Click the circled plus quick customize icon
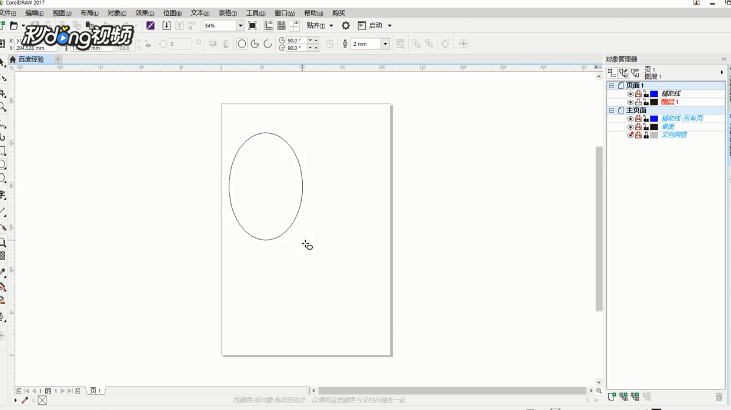731x410 pixels. (463, 44)
